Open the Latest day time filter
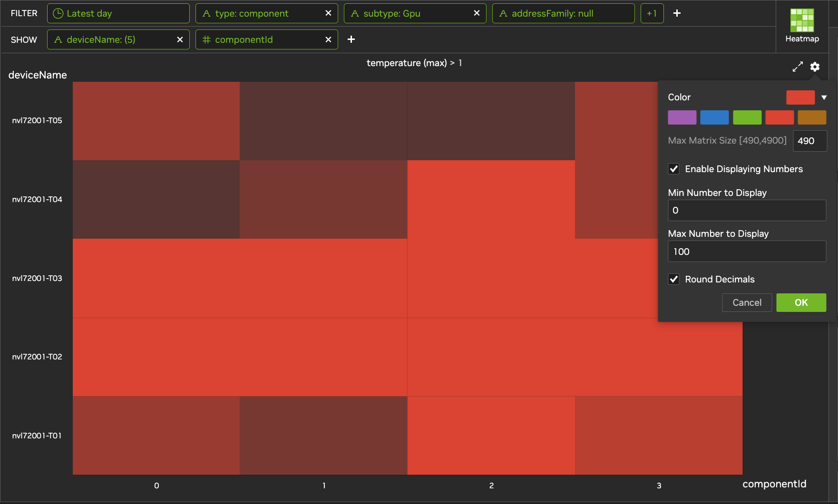The height and width of the screenshot is (504, 838). pyautogui.click(x=118, y=13)
